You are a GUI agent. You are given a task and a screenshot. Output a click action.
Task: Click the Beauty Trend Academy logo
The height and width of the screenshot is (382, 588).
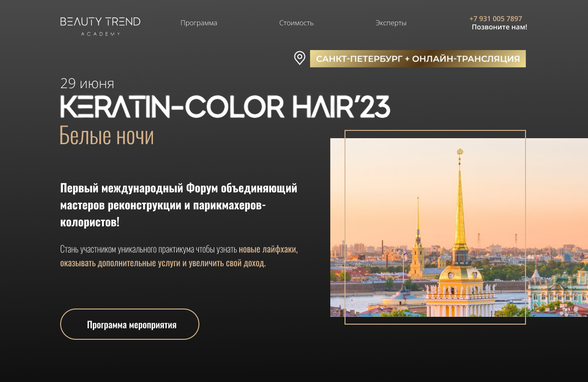pos(100,26)
